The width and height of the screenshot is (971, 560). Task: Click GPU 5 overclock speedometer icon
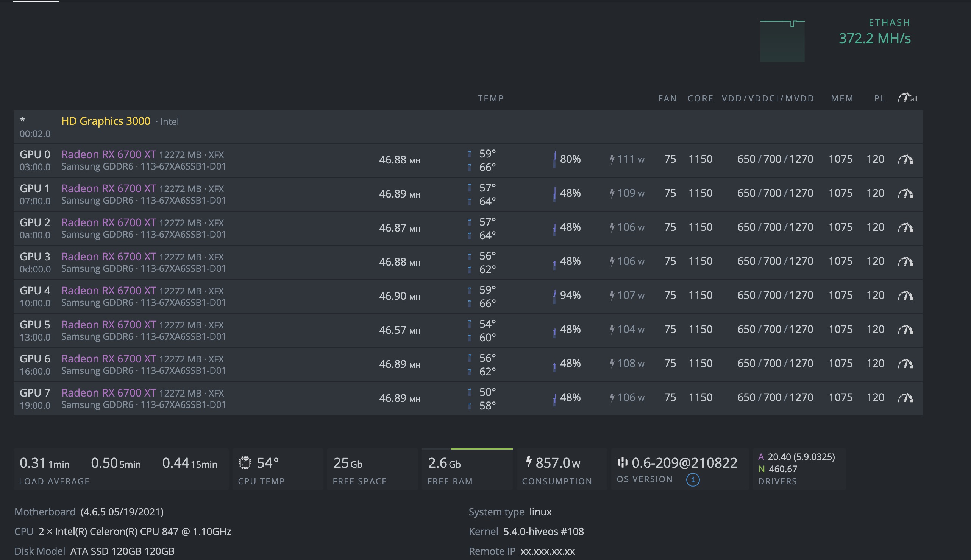point(905,330)
